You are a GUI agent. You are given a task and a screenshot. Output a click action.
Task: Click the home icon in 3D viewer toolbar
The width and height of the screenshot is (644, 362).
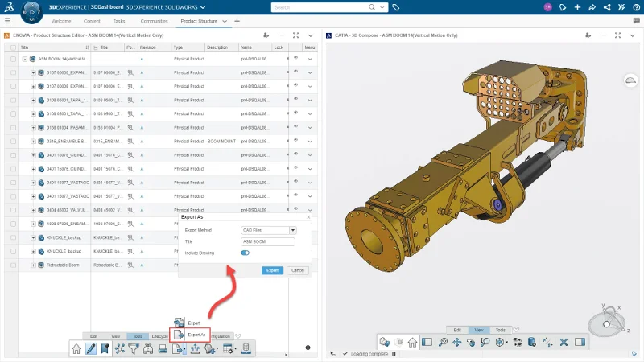[412, 343]
